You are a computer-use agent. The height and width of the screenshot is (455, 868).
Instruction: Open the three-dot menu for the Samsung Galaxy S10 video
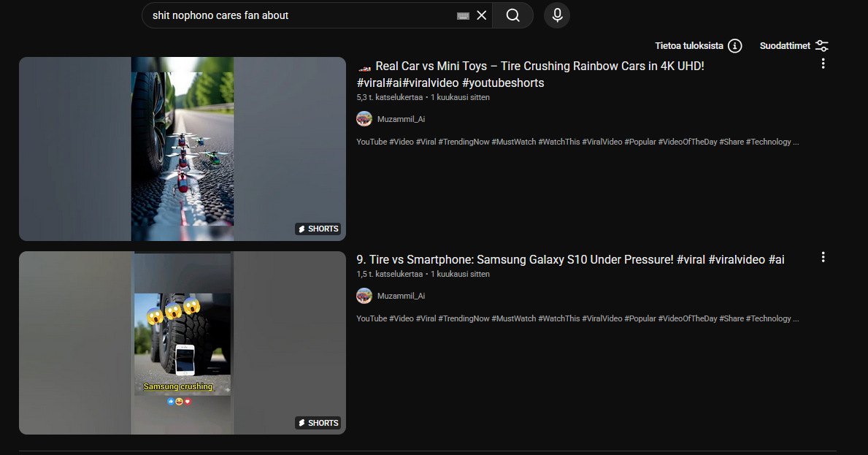823,257
